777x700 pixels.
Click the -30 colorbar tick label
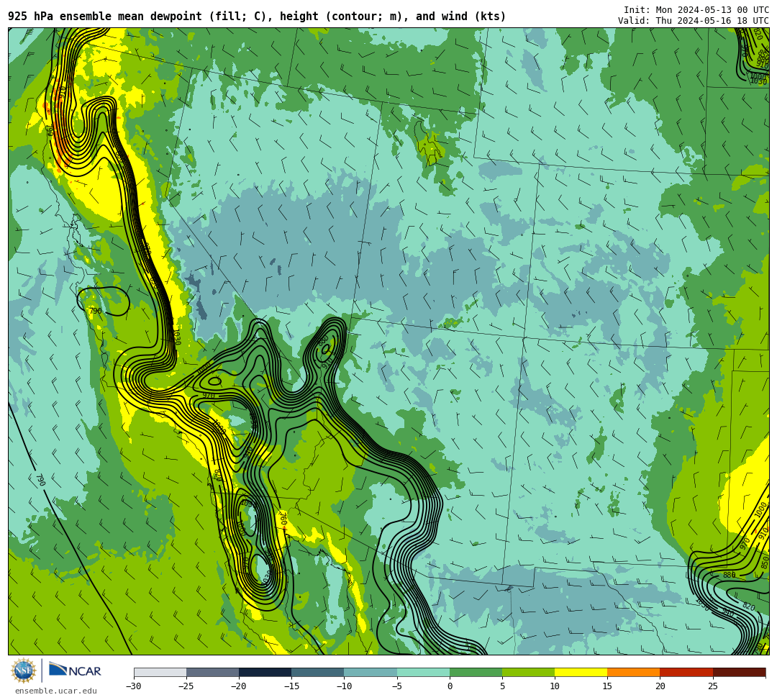(134, 686)
